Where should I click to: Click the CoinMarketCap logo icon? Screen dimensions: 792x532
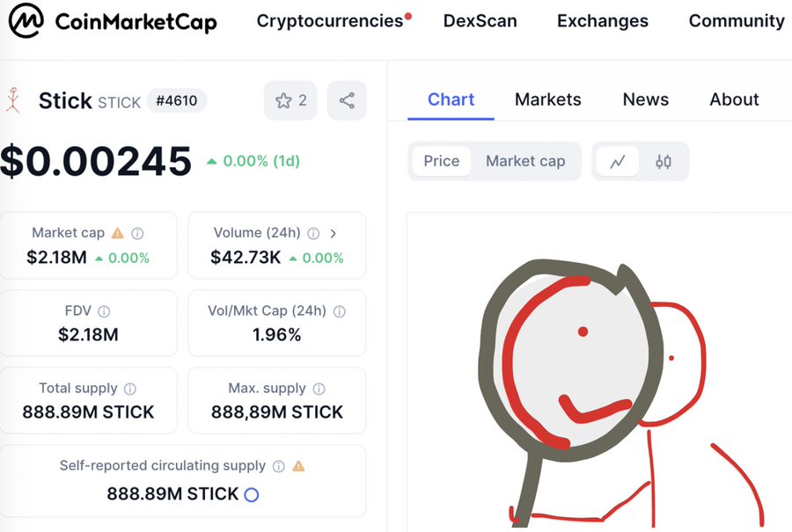coord(26,21)
